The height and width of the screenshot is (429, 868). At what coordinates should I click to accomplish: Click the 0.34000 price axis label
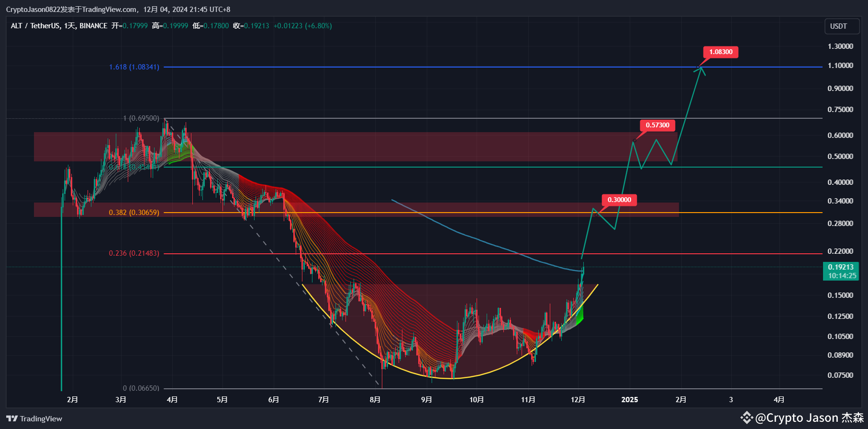(840, 201)
